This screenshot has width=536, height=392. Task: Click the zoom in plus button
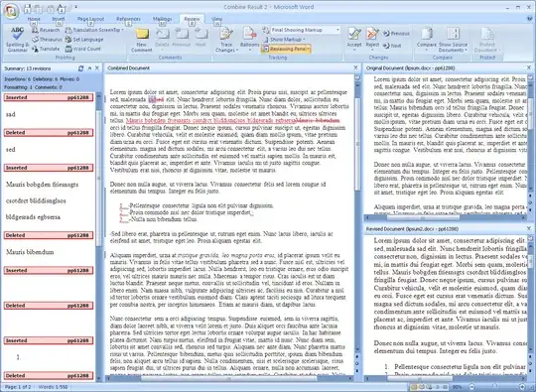[523, 387]
